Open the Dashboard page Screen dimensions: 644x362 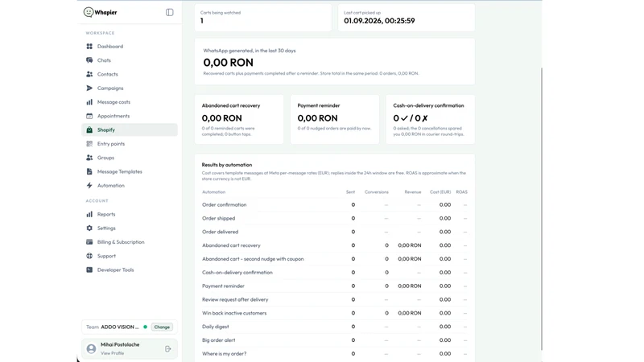(x=130, y=47)
